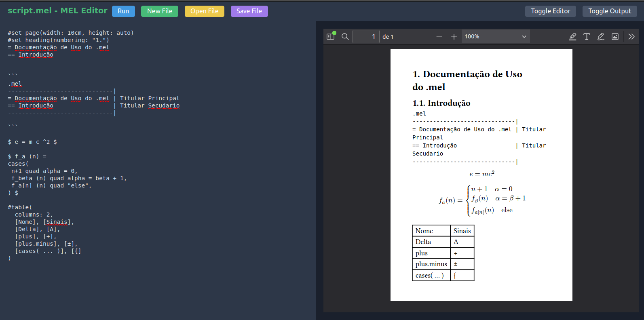The width and height of the screenshot is (644, 320).
Task: Click the '$ e = m c ^2 $' line
Action: click(32, 142)
